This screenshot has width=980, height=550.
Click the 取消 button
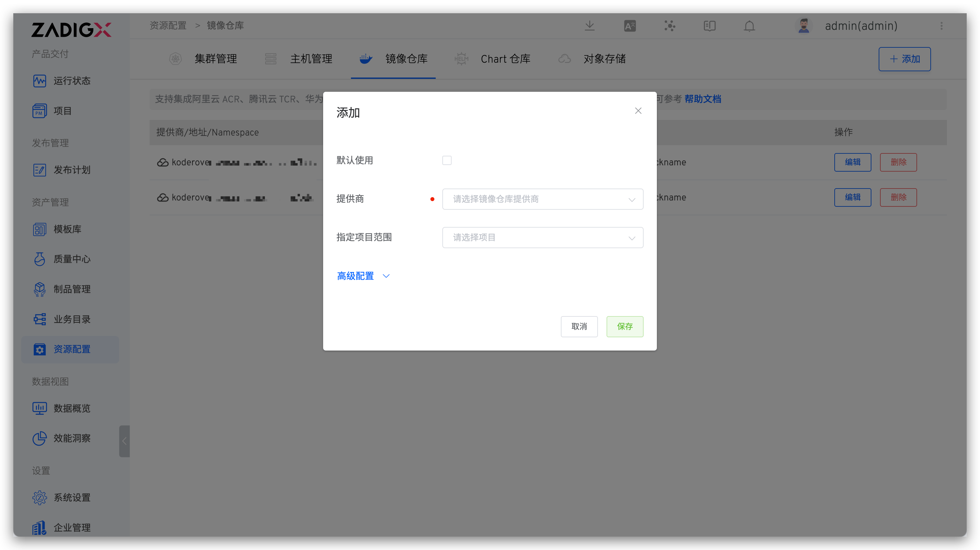tap(579, 326)
